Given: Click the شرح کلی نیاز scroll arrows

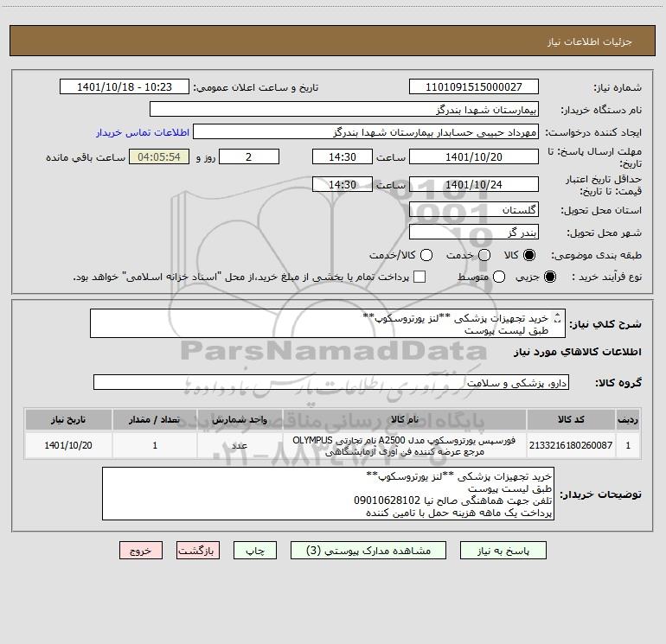Looking at the screenshot, I should 558,317.
